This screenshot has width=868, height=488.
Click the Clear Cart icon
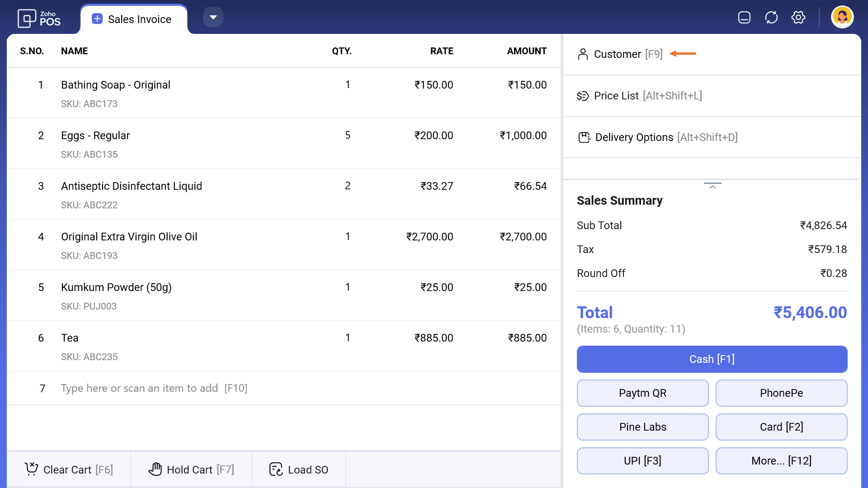coord(31,469)
